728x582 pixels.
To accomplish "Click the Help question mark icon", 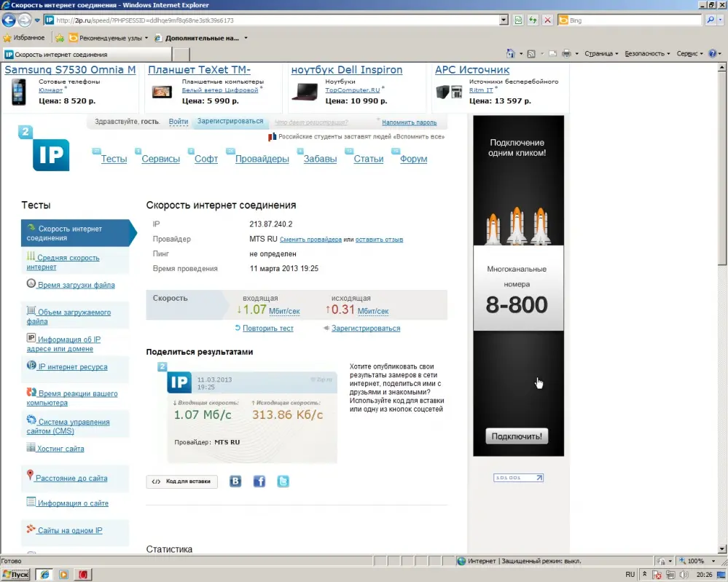I will tap(712, 54).
